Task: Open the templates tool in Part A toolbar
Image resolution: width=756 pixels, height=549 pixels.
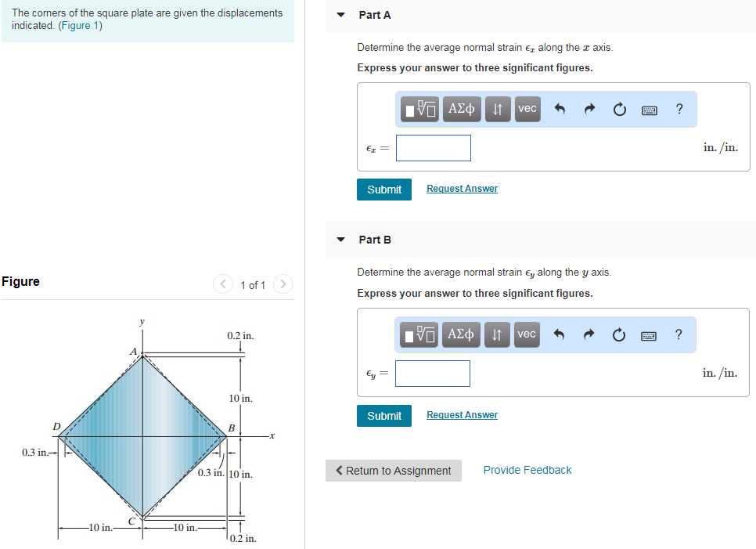Action: coord(420,109)
